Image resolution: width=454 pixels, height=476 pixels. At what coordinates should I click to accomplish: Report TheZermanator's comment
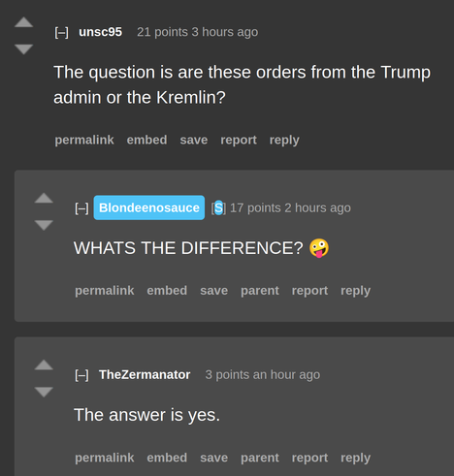point(309,458)
